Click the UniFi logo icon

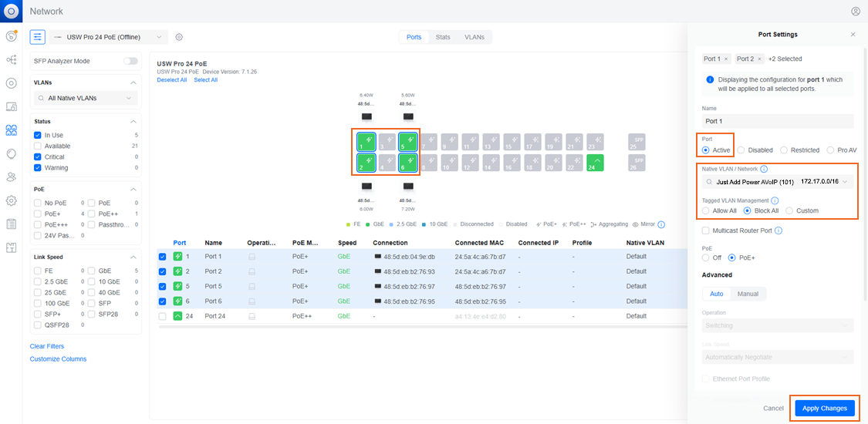(11, 11)
